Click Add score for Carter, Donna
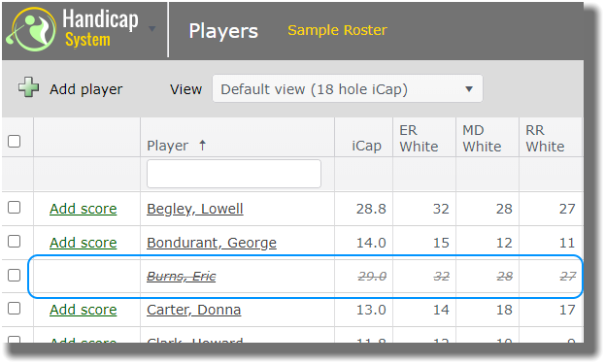605x364 pixels. click(83, 310)
